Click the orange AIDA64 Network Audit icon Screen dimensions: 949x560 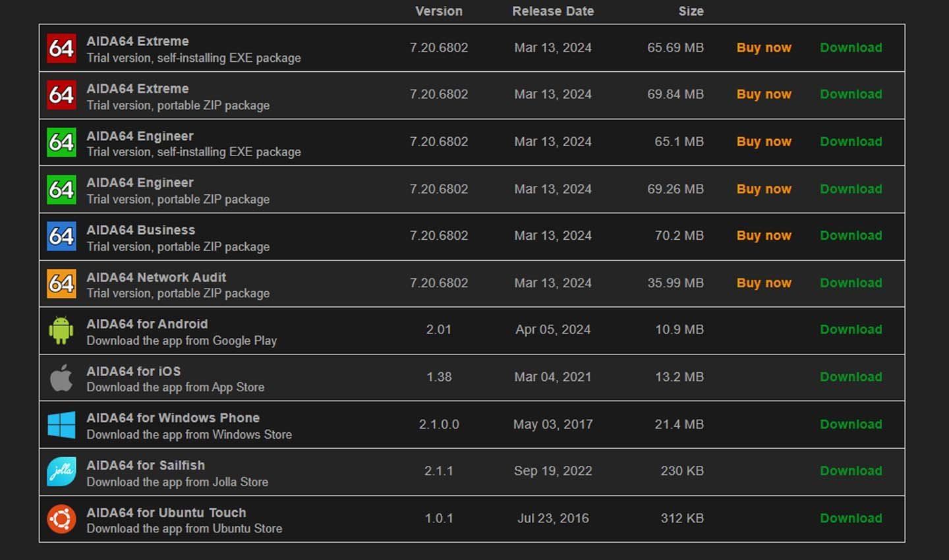[x=61, y=283]
